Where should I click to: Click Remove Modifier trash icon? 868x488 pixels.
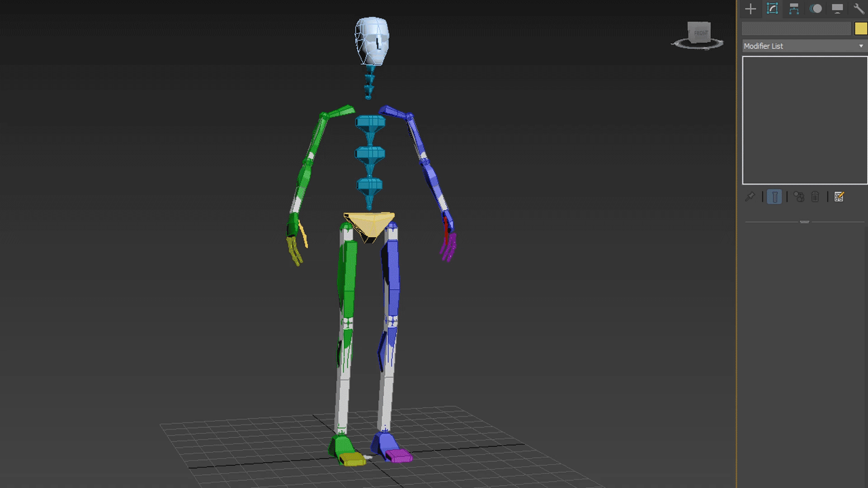tap(815, 197)
